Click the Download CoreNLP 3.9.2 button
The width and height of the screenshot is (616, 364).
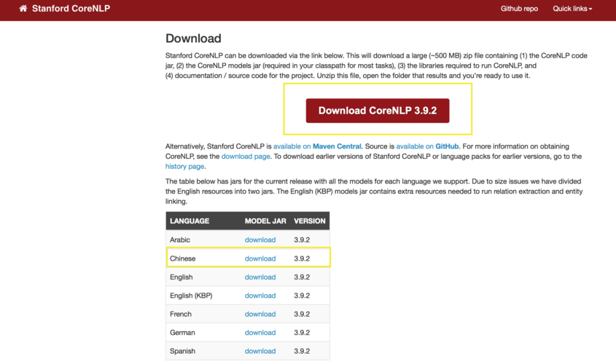click(378, 111)
